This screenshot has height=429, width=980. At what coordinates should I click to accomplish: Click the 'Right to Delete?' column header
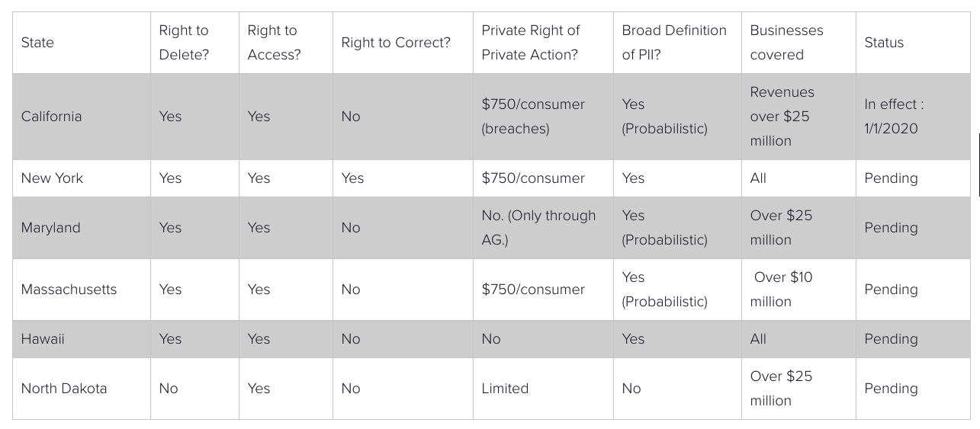pos(194,43)
